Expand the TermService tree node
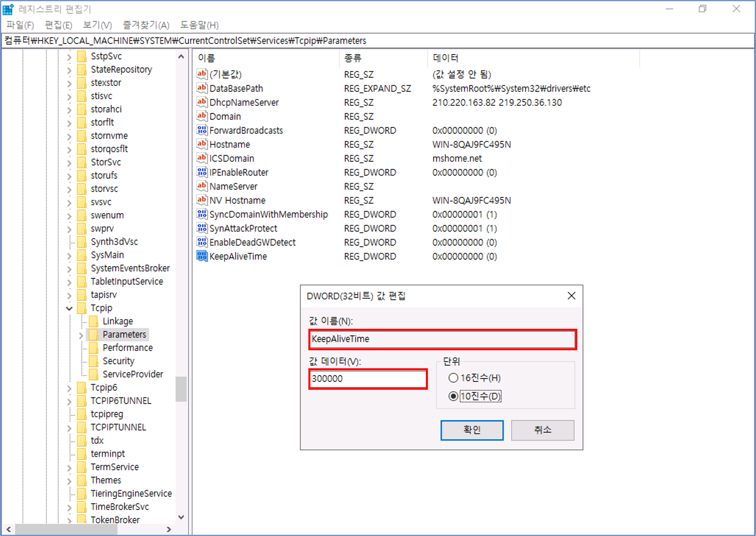Screen dimensions: 756x536 click(69, 467)
